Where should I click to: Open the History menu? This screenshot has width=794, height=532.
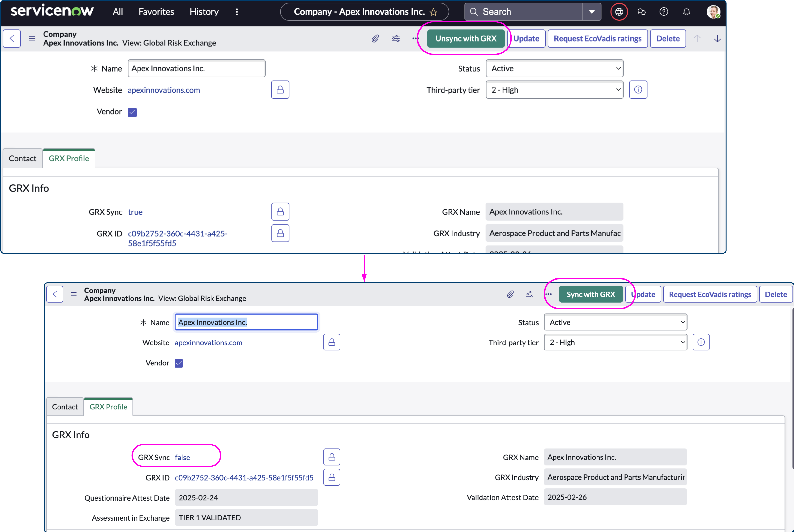[x=204, y=12]
